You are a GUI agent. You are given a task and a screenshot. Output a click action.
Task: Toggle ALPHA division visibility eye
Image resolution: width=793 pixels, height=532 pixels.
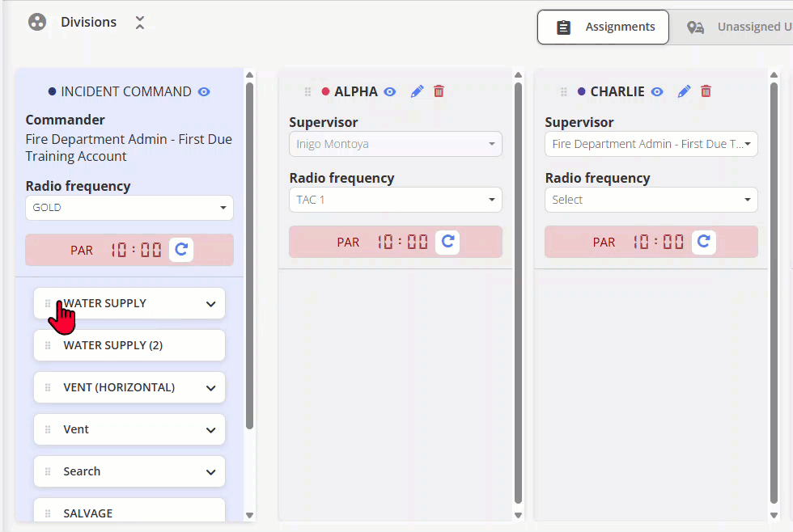[x=389, y=91]
